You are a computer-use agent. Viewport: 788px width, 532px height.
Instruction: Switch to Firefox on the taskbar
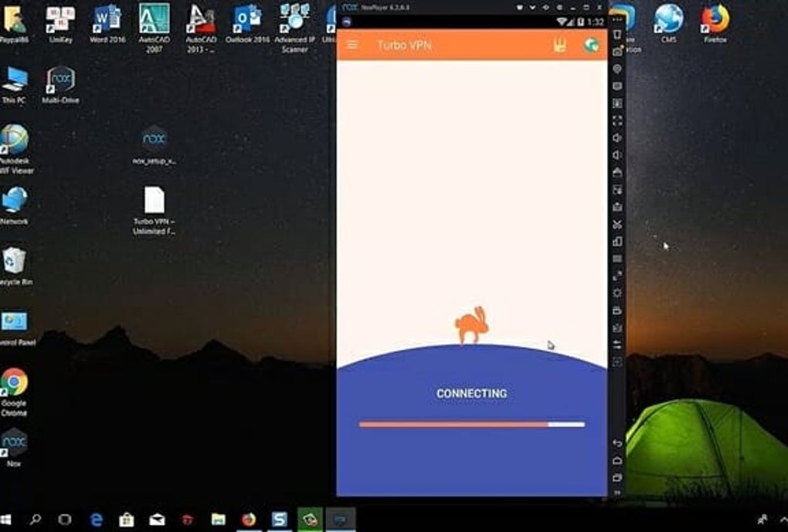pyautogui.click(x=248, y=520)
